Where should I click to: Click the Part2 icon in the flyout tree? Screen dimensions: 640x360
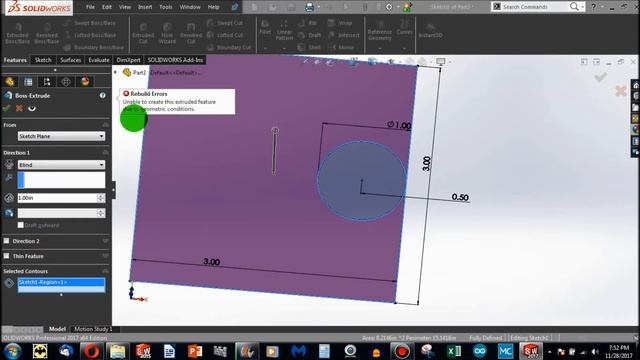click(x=127, y=72)
